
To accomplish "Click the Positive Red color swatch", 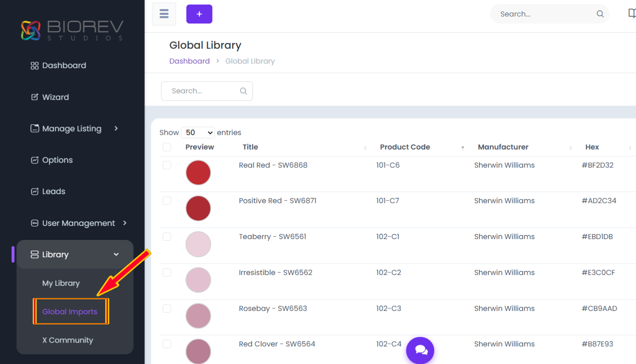I will tap(198, 208).
